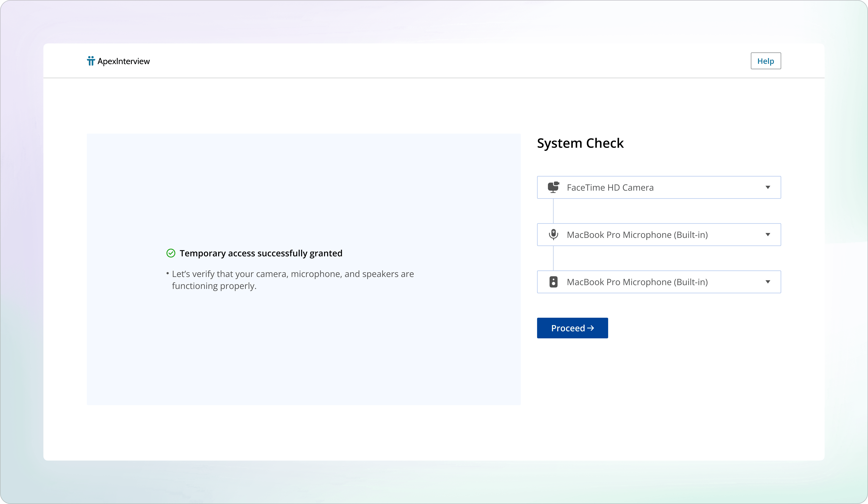Click the microphone icon in second field

pos(553,234)
